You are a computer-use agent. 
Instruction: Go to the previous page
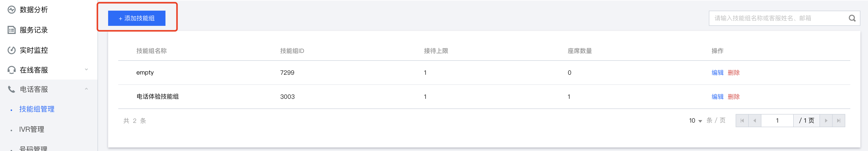754,121
